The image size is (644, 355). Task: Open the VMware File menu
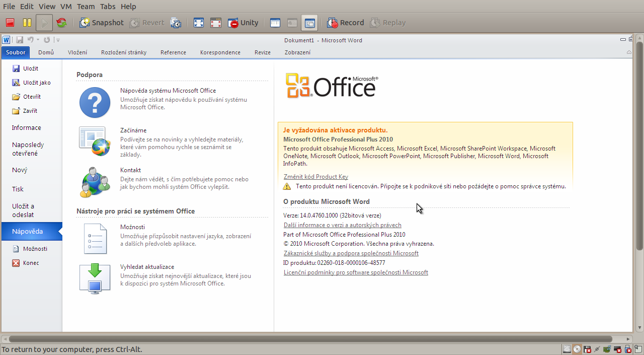pos(9,7)
